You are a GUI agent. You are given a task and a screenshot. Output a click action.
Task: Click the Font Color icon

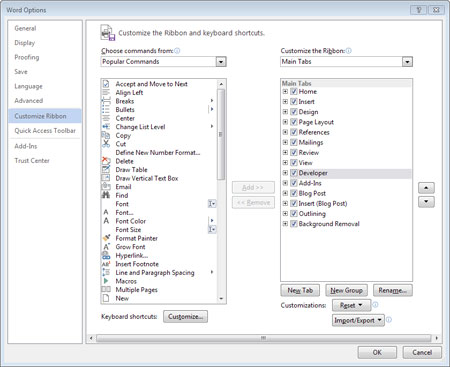pyautogui.click(x=106, y=221)
